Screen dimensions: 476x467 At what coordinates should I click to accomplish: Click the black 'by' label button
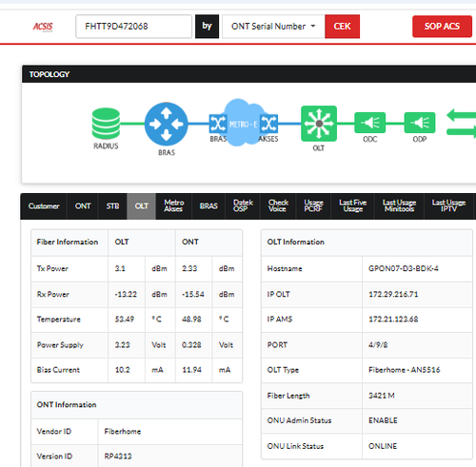coord(207,27)
